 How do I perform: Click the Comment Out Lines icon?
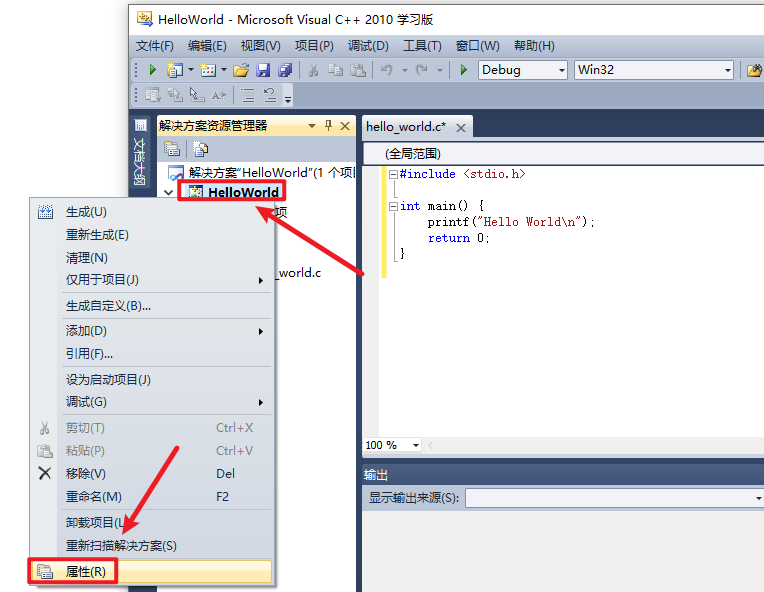(x=248, y=95)
